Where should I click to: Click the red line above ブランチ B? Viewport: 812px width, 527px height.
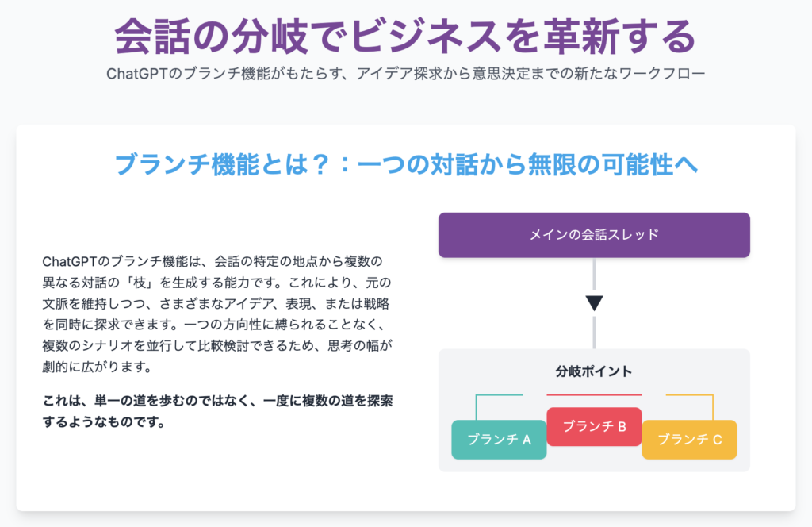click(x=594, y=394)
